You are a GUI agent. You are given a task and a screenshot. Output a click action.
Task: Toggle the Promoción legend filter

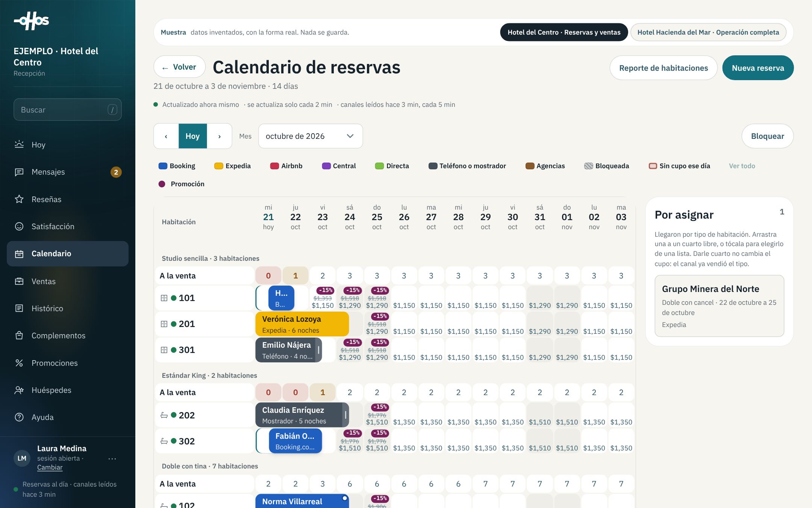pos(182,184)
